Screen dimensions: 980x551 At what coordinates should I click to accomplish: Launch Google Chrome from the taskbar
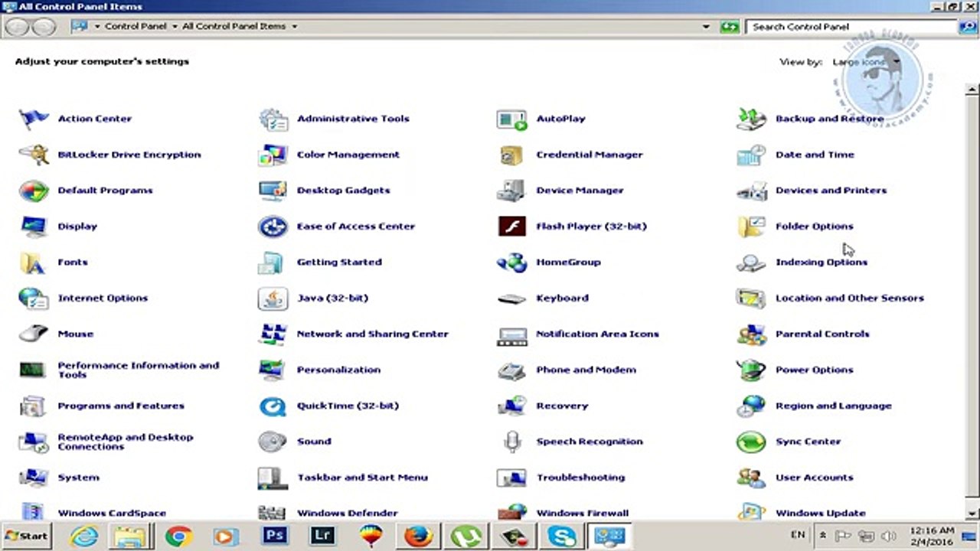pyautogui.click(x=178, y=536)
